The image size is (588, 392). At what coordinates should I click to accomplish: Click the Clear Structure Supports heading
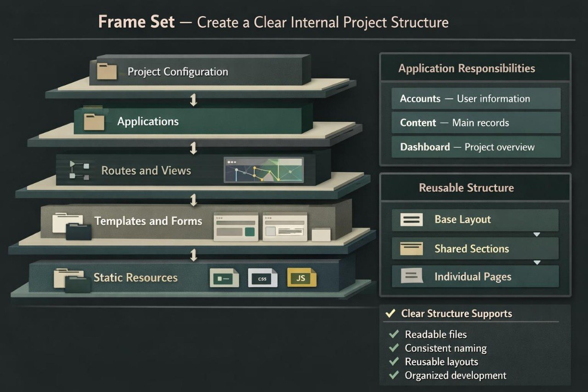click(457, 313)
